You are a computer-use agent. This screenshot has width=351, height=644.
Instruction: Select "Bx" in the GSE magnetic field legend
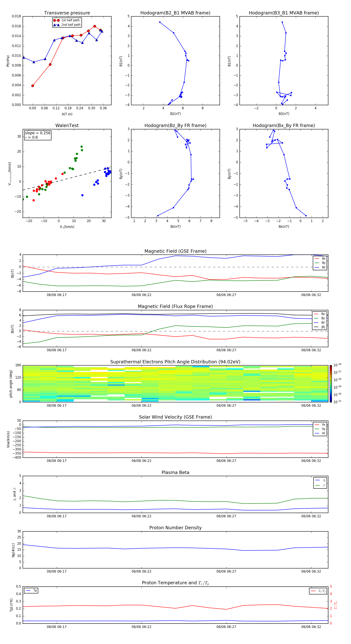pos(320,259)
